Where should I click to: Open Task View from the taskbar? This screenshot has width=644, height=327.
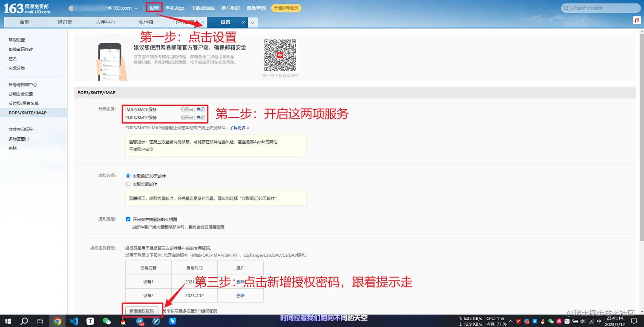pos(40,322)
